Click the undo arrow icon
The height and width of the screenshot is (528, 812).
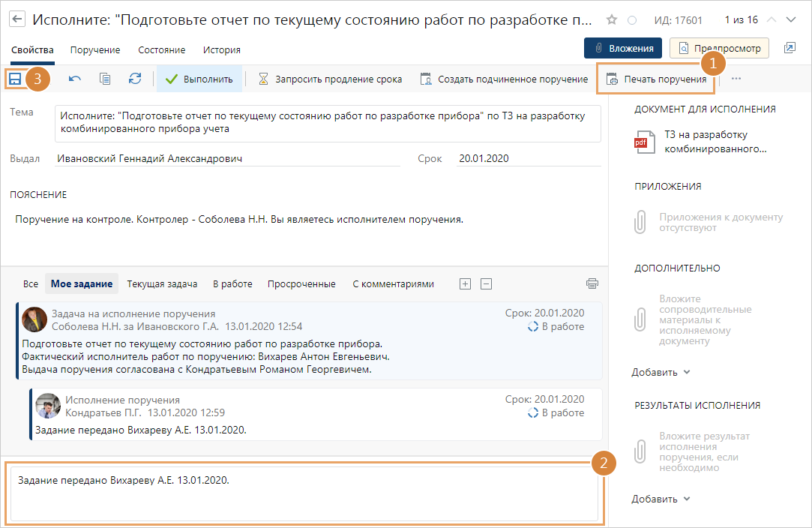tap(75, 79)
